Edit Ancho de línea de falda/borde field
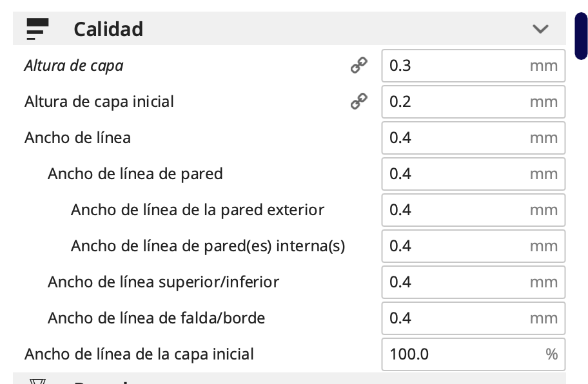The image size is (588, 384). 458,318
